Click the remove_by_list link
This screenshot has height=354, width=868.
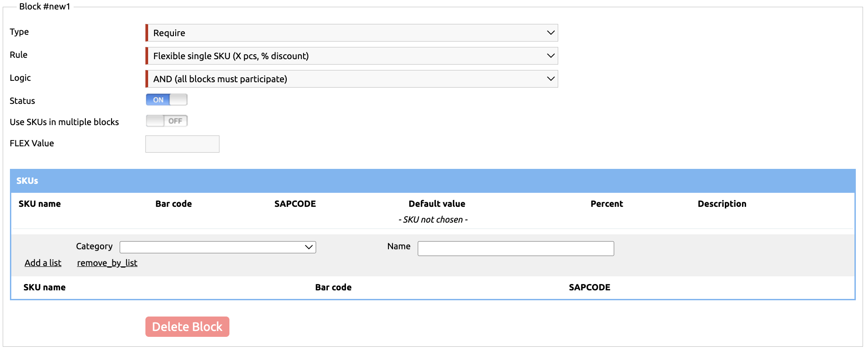click(x=107, y=263)
